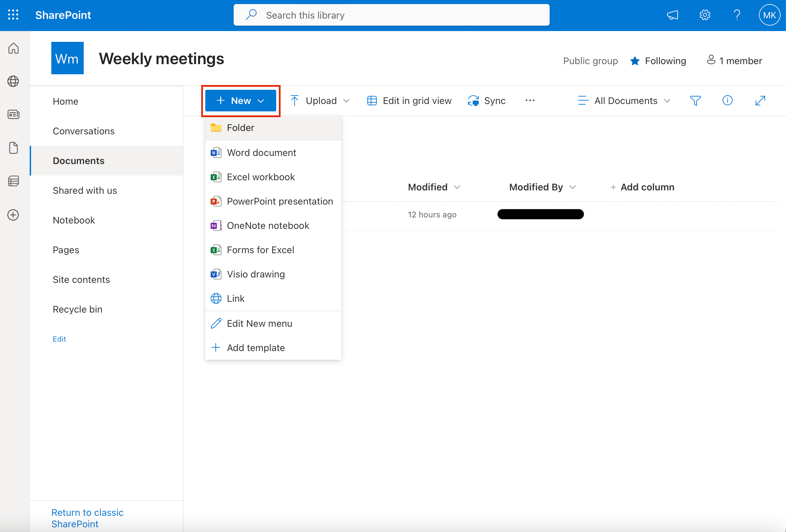Click the Modified By column sort toggle
Screen dimensions: 786x532
[x=572, y=187]
